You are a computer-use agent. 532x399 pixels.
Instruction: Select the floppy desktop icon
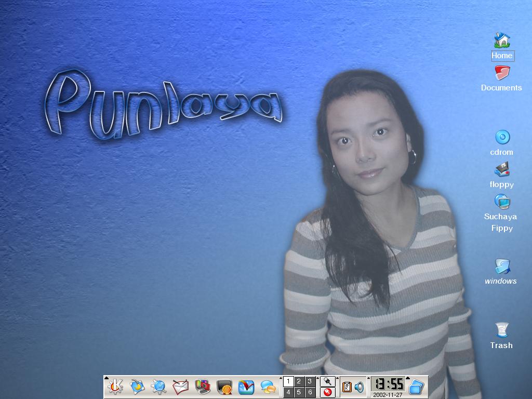pyautogui.click(x=502, y=169)
